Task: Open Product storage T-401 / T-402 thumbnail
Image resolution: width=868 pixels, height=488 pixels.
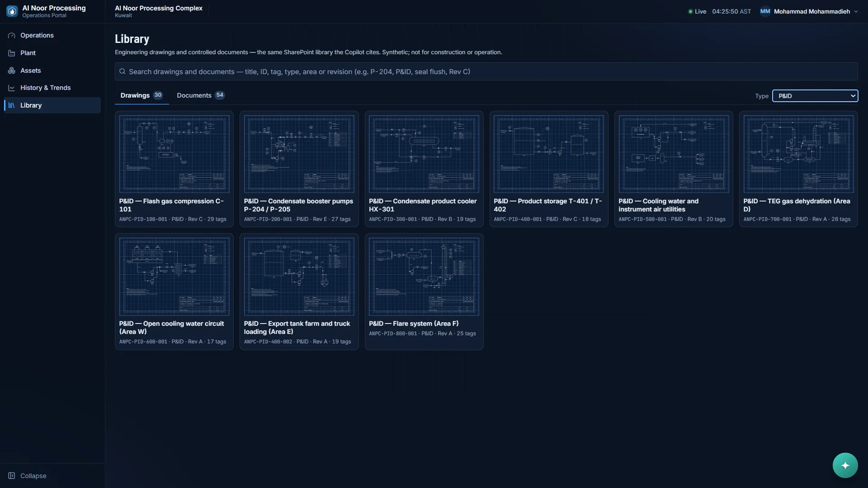Action: [x=548, y=154]
